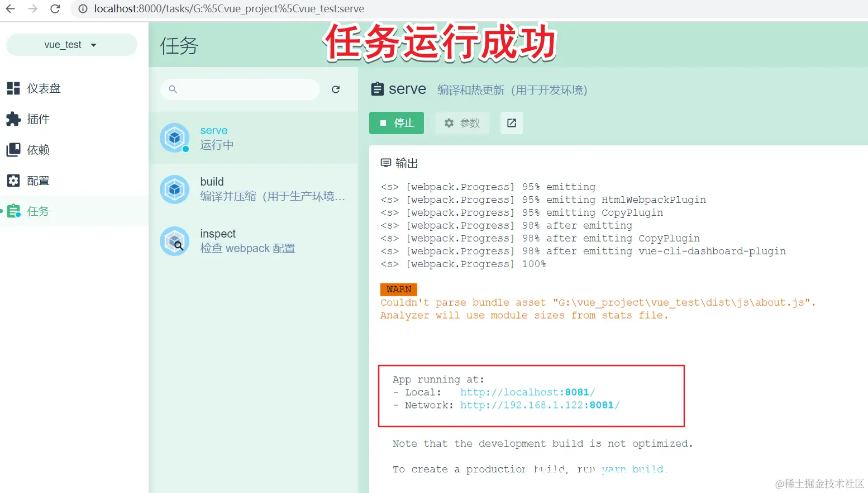The image size is (868, 493).
Task: Click the 'yarn build' text
Action: pyautogui.click(x=632, y=470)
